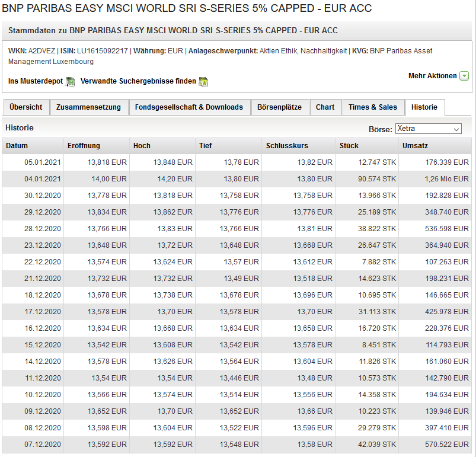Click the page title heading
The width and height of the screenshot is (476, 457).
click(187, 8)
